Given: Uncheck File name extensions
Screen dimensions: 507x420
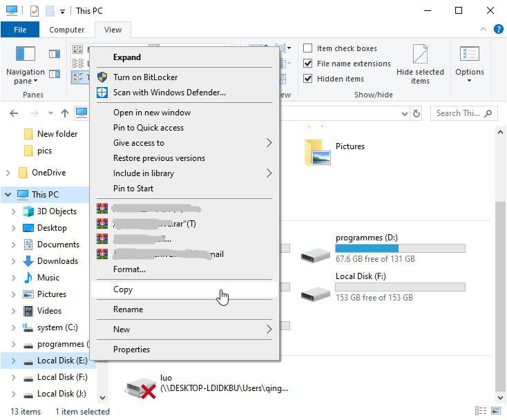Looking at the screenshot, I should (307, 64).
